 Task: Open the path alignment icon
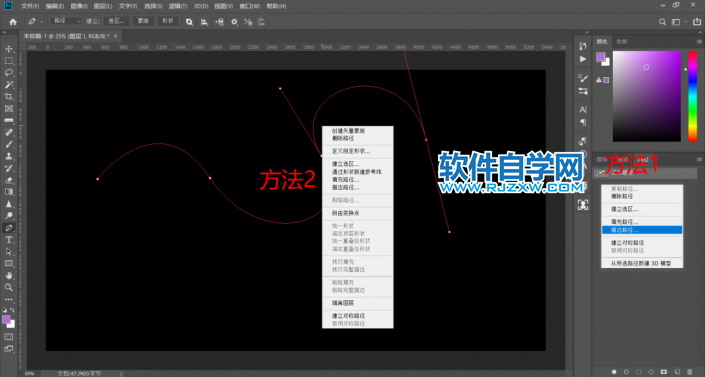(x=204, y=22)
